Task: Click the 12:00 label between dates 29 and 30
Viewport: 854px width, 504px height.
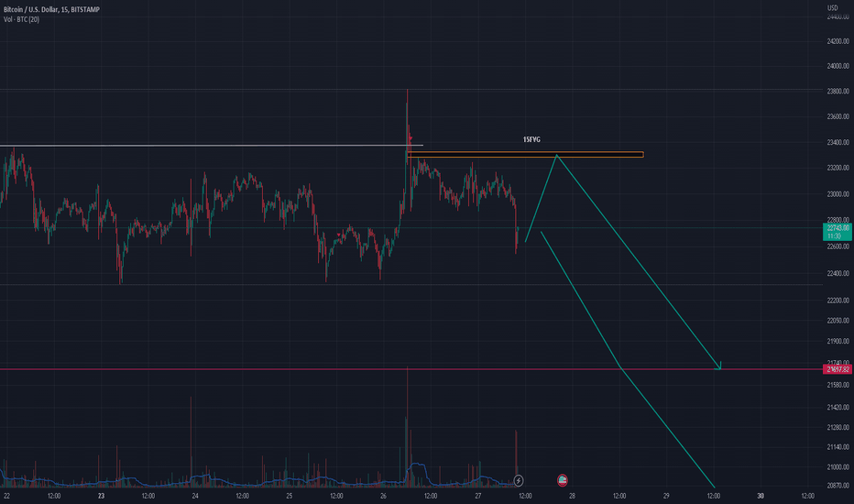Action: click(714, 496)
